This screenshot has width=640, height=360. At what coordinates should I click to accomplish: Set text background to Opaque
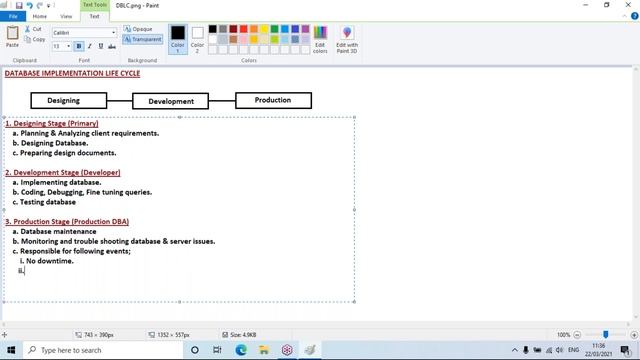coord(138,29)
